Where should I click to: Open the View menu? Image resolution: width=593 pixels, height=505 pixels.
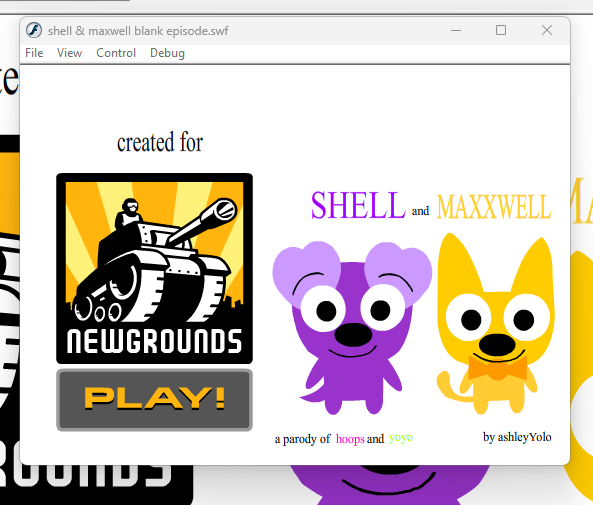tap(69, 53)
